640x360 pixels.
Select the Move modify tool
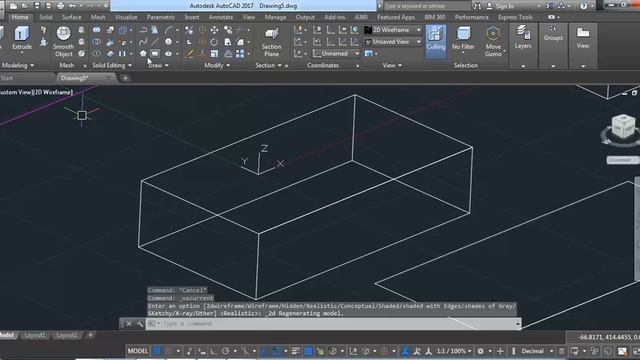214,30
